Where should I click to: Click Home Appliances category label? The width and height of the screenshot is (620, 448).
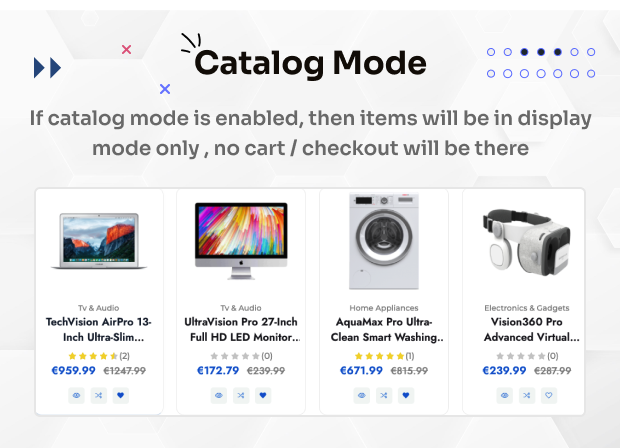384,308
